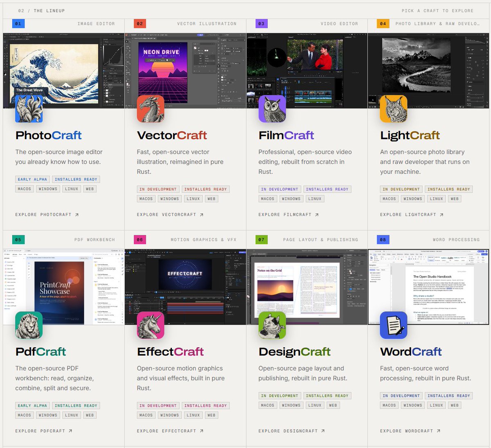Screen dimensions: 491x448
Task: Select the Installers Ready tag under LightCraft
Action: click(x=449, y=189)
